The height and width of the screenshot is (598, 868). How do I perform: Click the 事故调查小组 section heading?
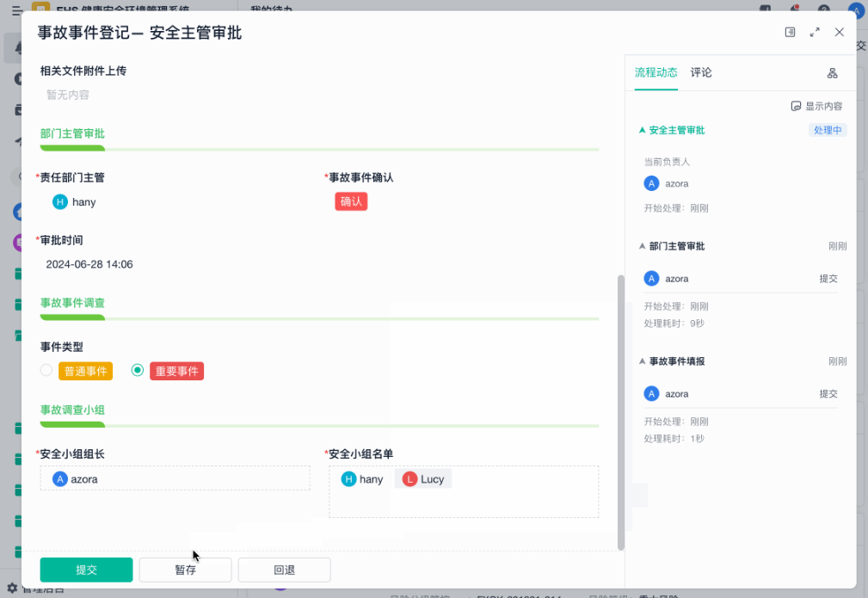72,410
